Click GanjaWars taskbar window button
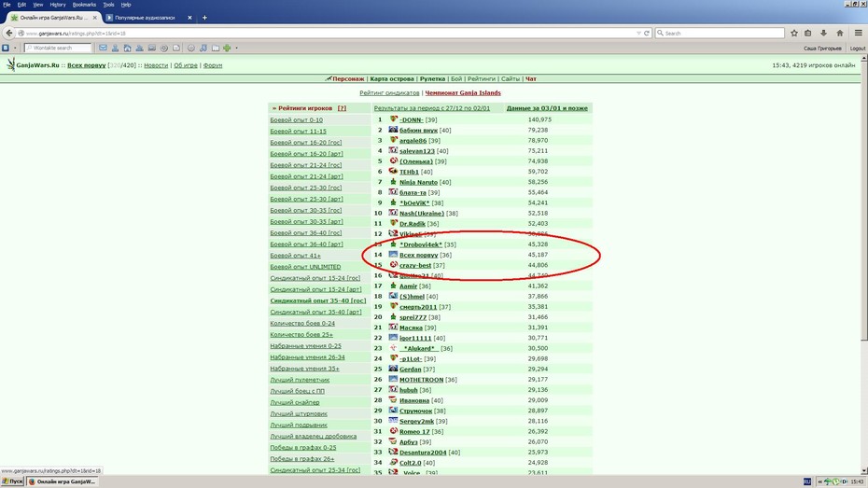The image size is (868, 488). [x=63, y=481]
